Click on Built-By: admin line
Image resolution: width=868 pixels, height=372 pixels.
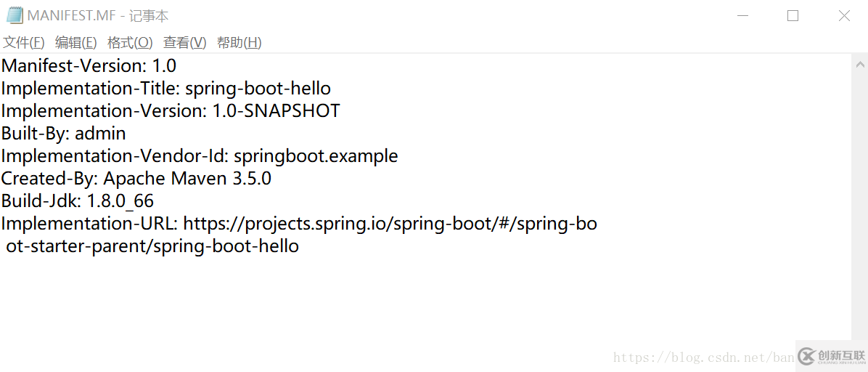[x=64, y=134]
